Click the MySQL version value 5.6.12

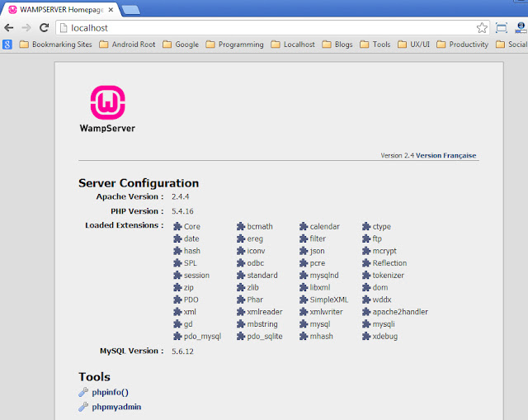(182, 352)
